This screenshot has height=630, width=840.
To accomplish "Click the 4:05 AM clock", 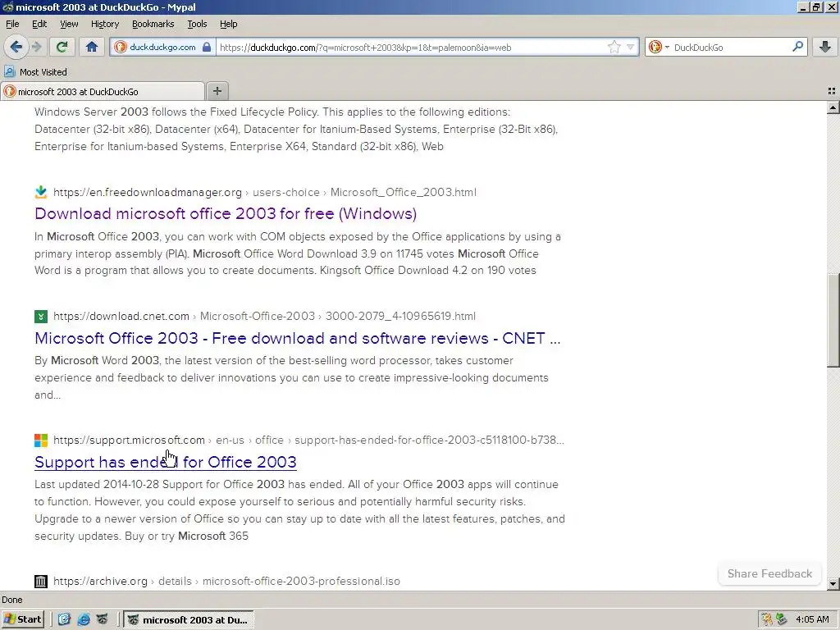I will [x=812, y=619].
